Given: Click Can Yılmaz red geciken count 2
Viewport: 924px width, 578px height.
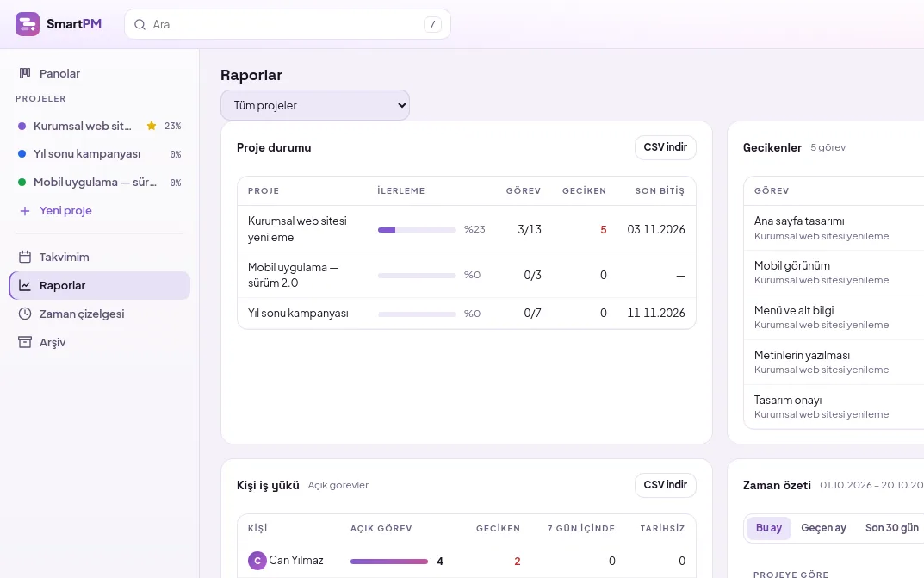Looking at the screenshot, I should (x=518, y=562).
